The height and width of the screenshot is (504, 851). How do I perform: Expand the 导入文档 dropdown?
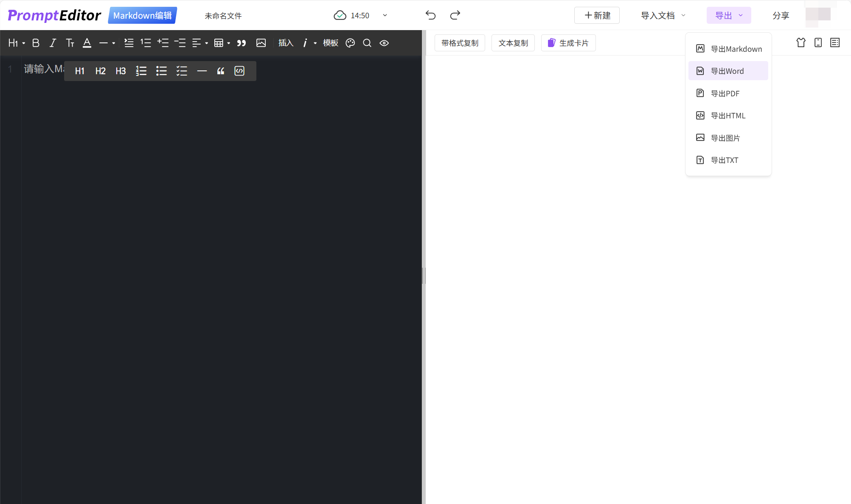pos(663,15)
